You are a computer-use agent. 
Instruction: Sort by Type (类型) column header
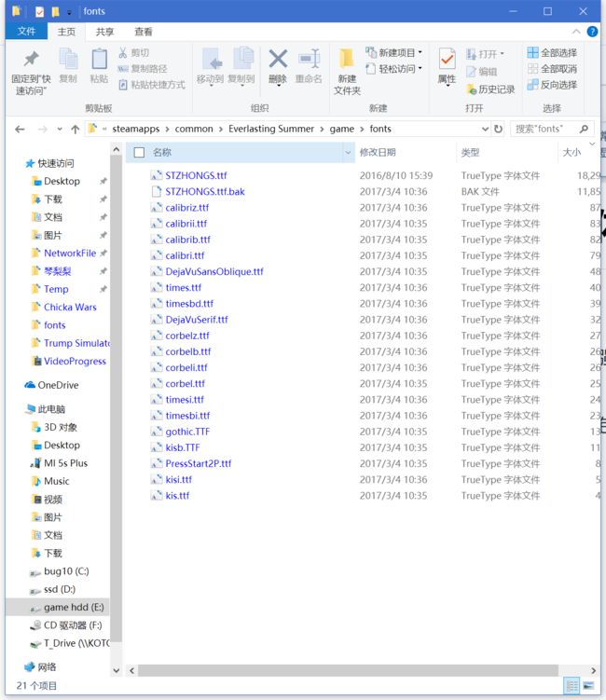(507, 153)
